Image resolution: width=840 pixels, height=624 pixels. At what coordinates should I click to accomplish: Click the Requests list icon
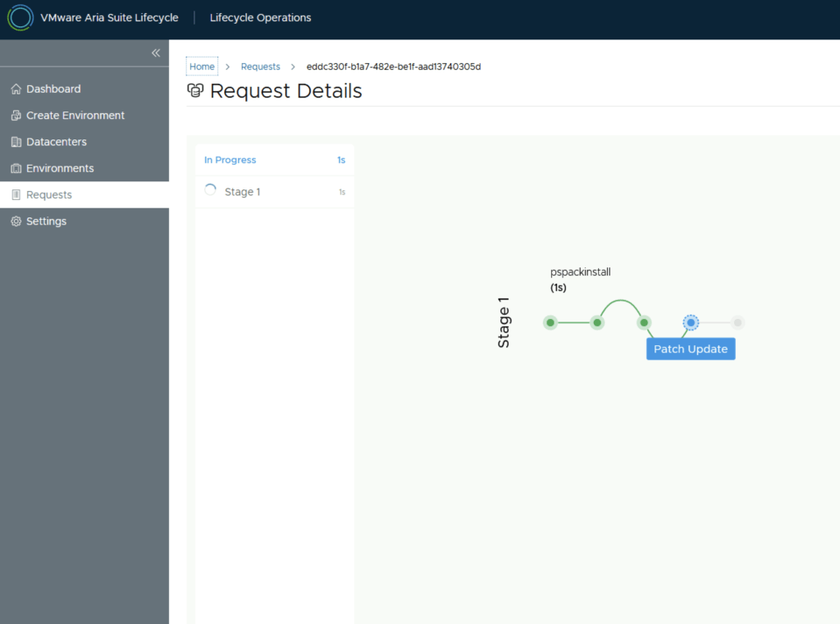click(x=16, y=195)
